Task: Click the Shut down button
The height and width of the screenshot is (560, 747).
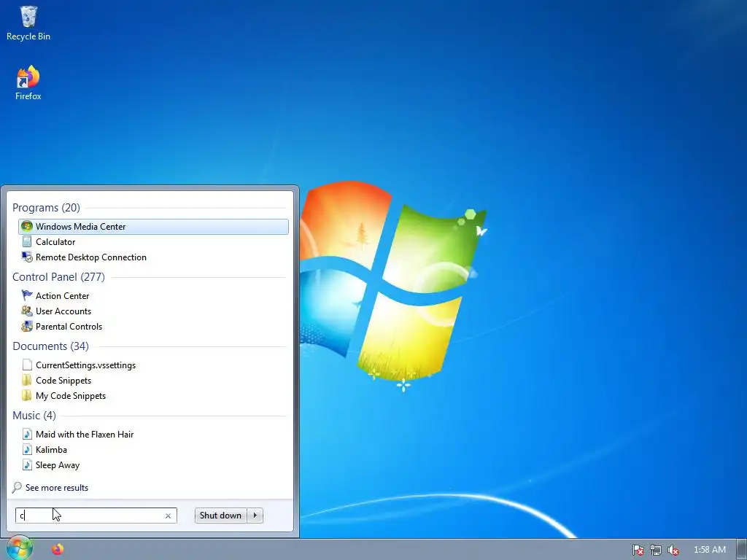Action: tap(220, 516)
